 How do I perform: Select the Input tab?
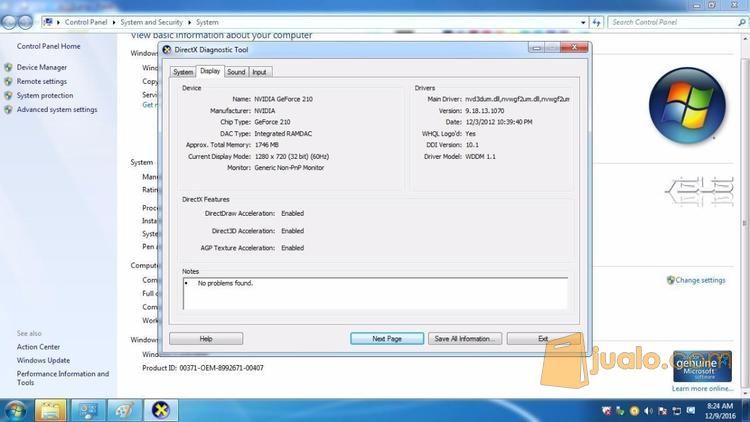click(x=259, y=72)
